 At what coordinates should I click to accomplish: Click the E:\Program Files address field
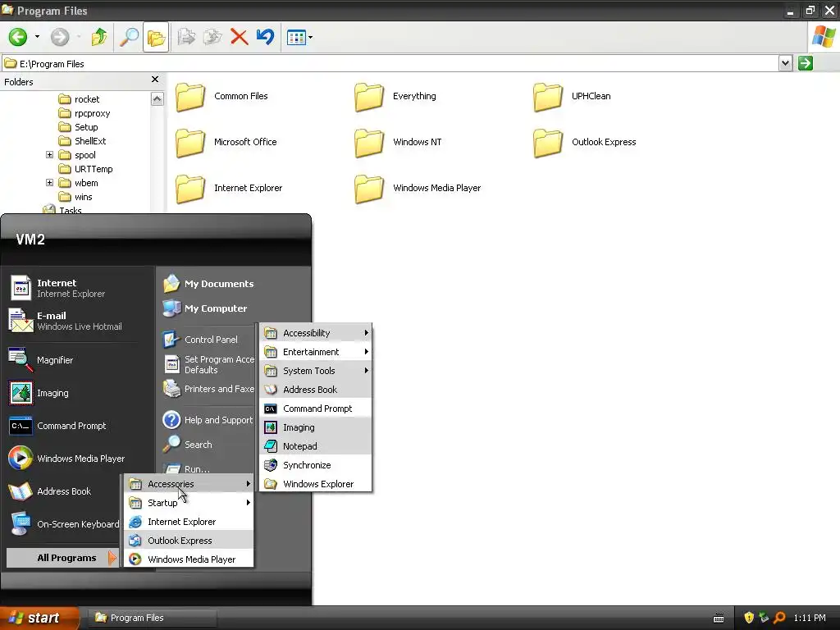pyautogui.click(x=390, y=64)
